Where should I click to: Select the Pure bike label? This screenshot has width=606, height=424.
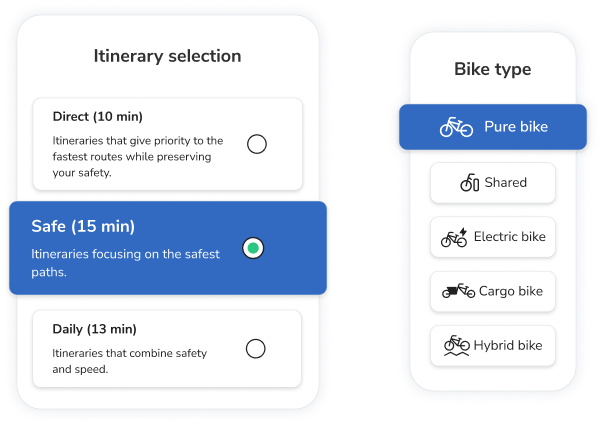516,128
